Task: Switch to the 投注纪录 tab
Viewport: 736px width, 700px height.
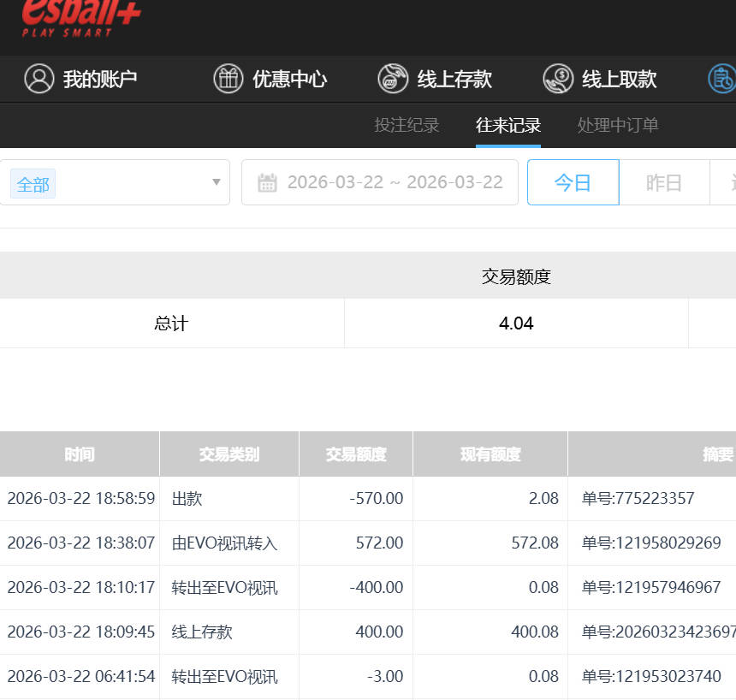Action: pyautogui.click(x=407, y=125)
